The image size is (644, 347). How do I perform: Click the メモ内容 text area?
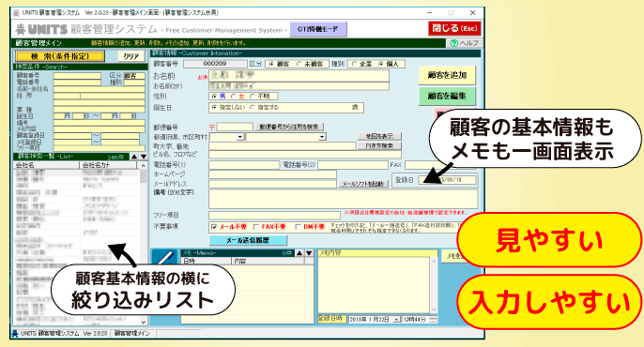point(375,285)
